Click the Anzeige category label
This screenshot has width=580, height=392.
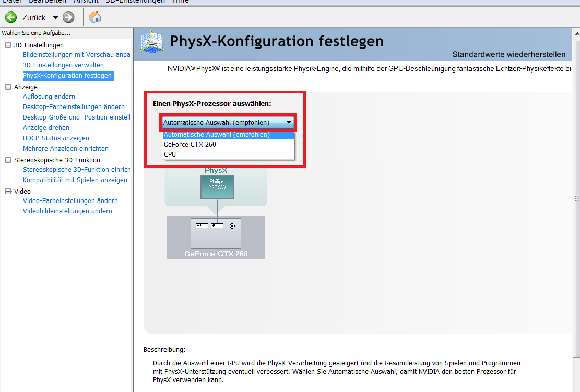tap(26, 87)
